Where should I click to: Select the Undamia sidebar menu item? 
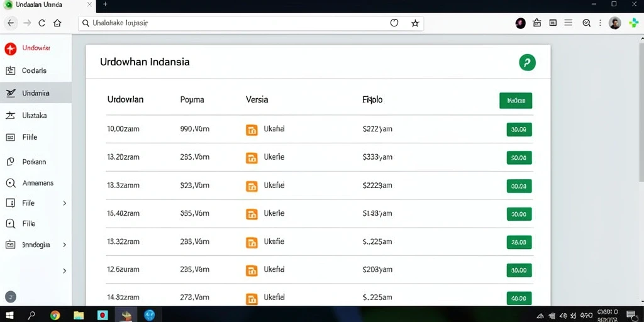coord(36,93)
